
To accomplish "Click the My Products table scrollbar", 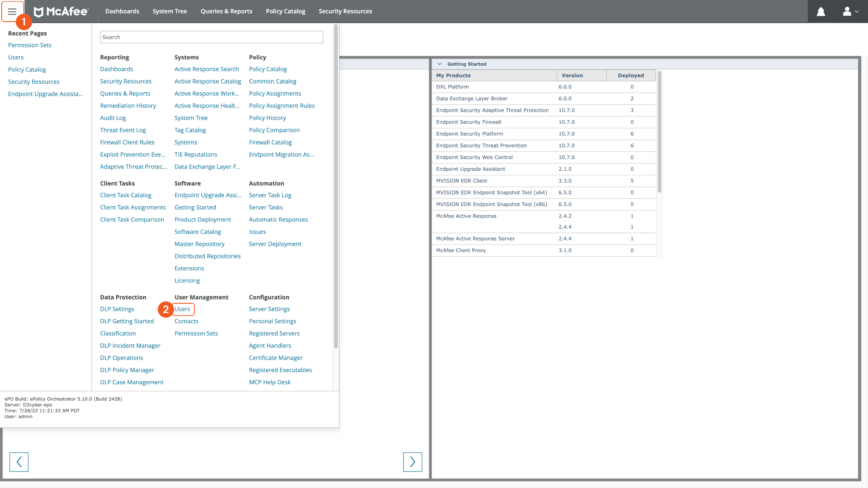I will click(x=659, y=131).
